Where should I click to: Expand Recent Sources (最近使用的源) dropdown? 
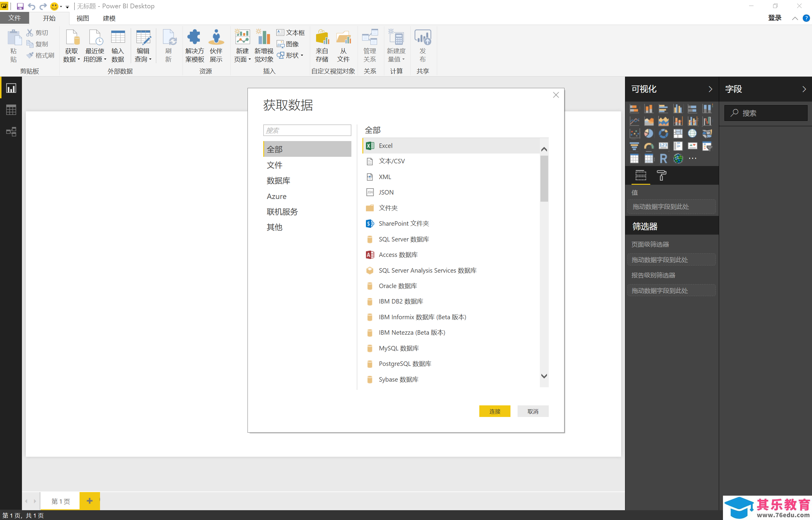pyautogui.click(x=105, y=60)
